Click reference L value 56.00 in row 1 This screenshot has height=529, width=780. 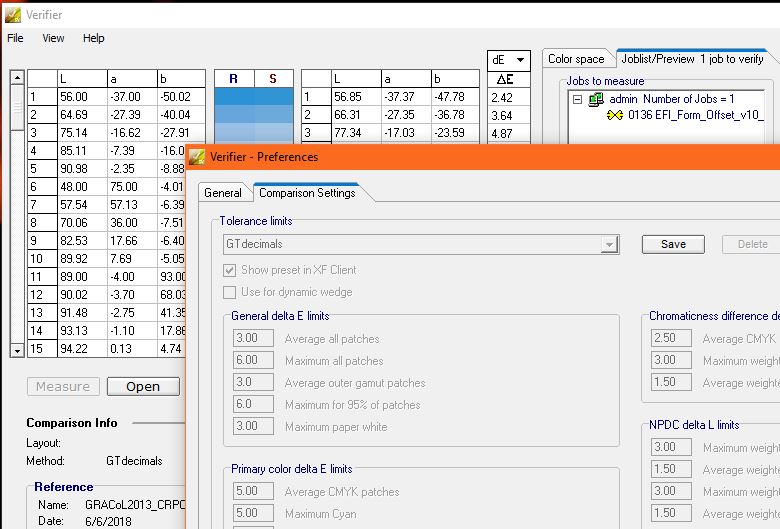pyautogui.click(x=82, y=97)
